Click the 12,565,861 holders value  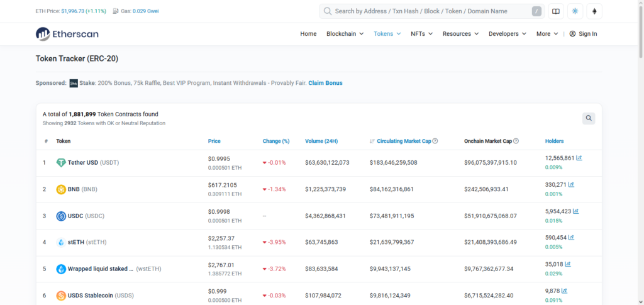click(x=560, y=158)
